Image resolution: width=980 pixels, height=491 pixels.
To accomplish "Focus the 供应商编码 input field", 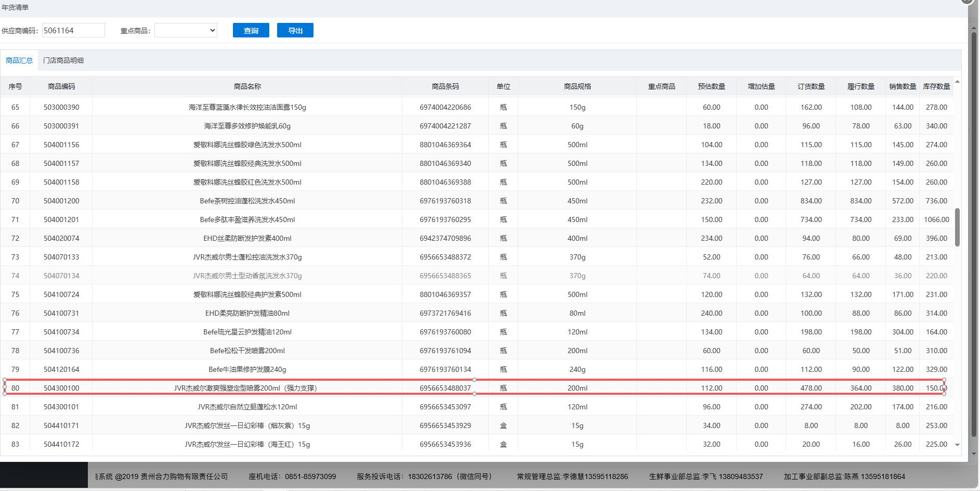I will [73, 31].
